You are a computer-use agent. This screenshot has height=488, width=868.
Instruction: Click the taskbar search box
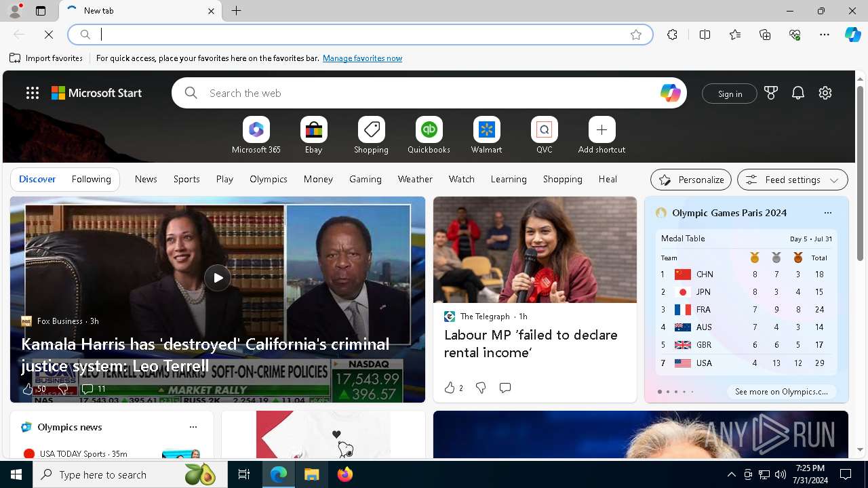(130, 474)
